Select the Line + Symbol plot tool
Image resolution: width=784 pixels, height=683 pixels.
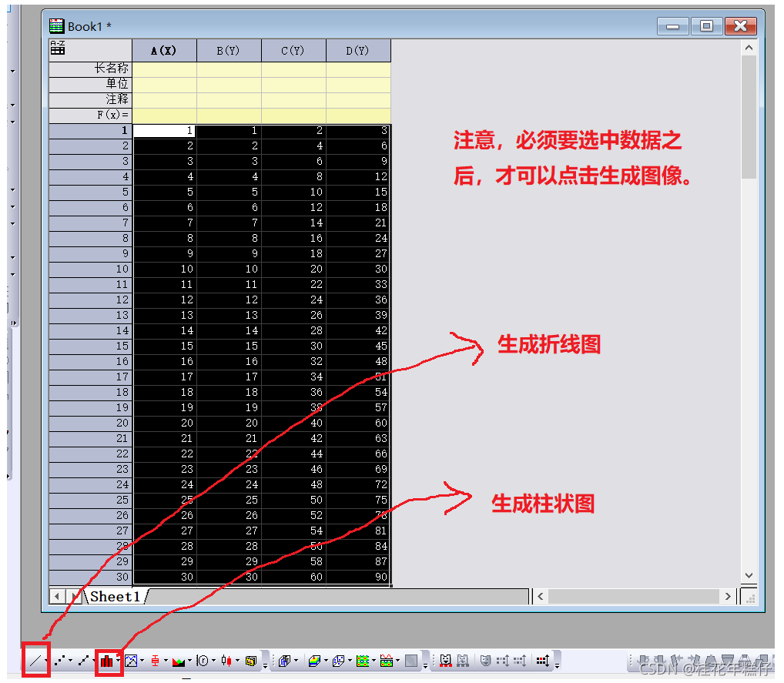pos(83,661)
